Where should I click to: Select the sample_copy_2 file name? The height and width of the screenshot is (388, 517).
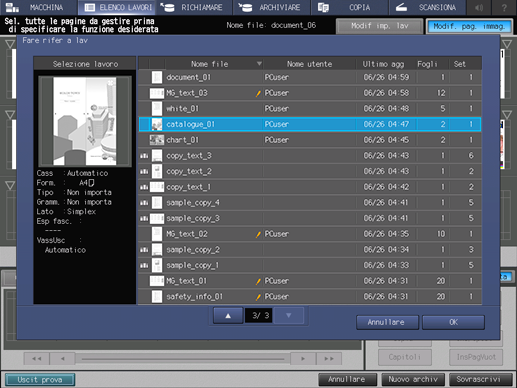click(x=193, y=250)
